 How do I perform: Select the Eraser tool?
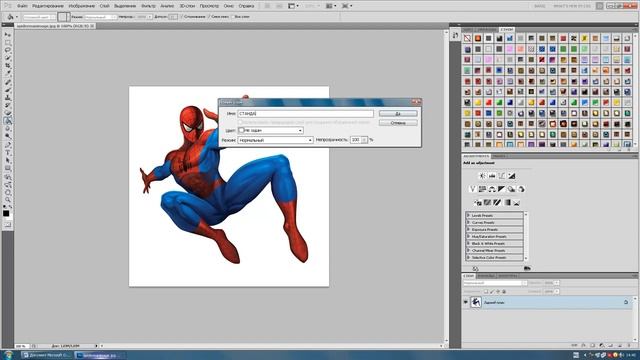coord(8,113)
